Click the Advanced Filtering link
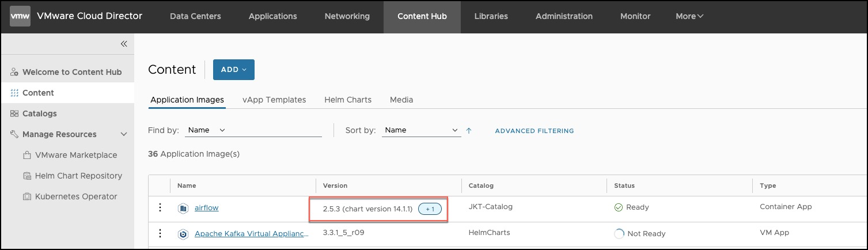868x250 pixels. coord(535,131)
